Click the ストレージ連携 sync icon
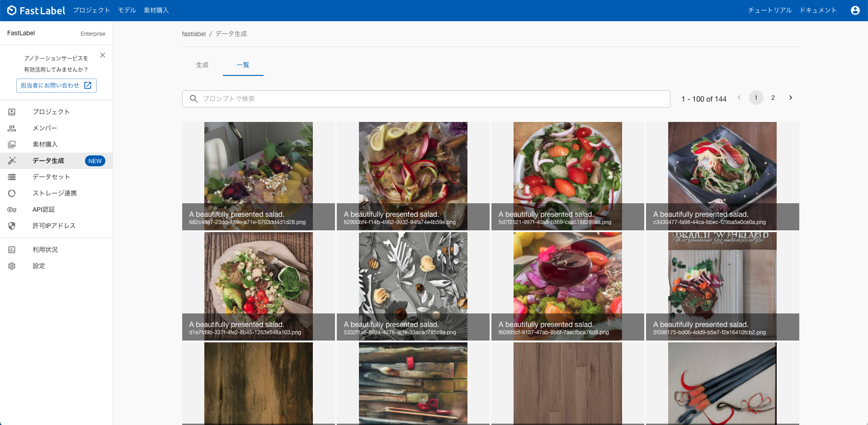868x425 pixels. [x=12, y=193]
